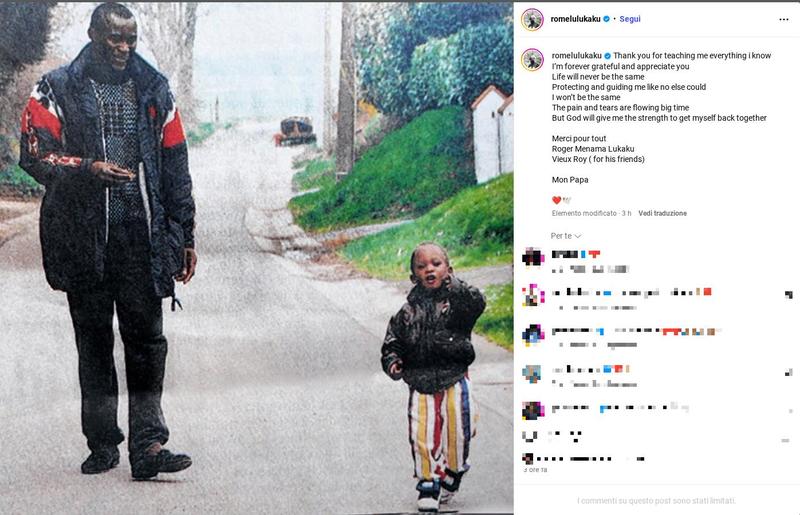
Task: Click the '3 h' post timestamp
Action: click(x=627, y=213)
